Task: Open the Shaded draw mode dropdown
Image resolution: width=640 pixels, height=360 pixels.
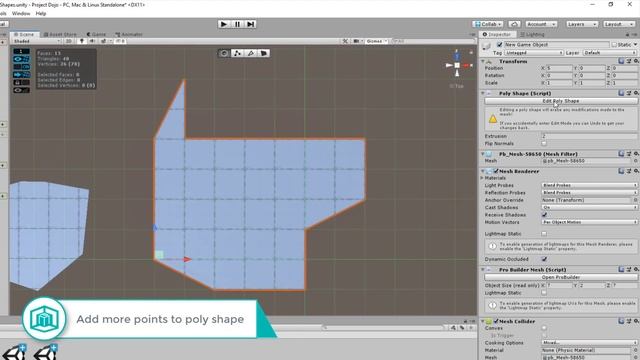Action: [x=37, y=41]
